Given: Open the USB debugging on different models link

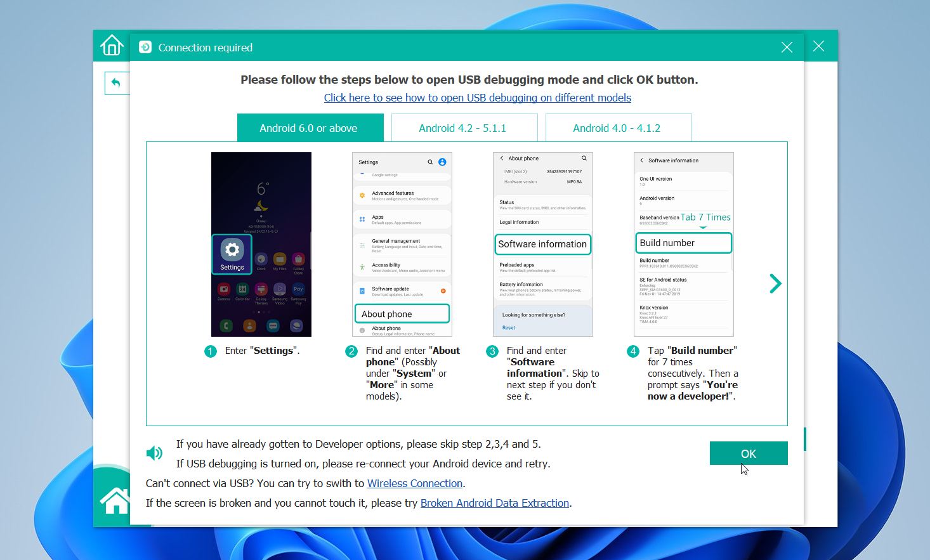Looking at the screenshot, I should (x=477, y=98).
